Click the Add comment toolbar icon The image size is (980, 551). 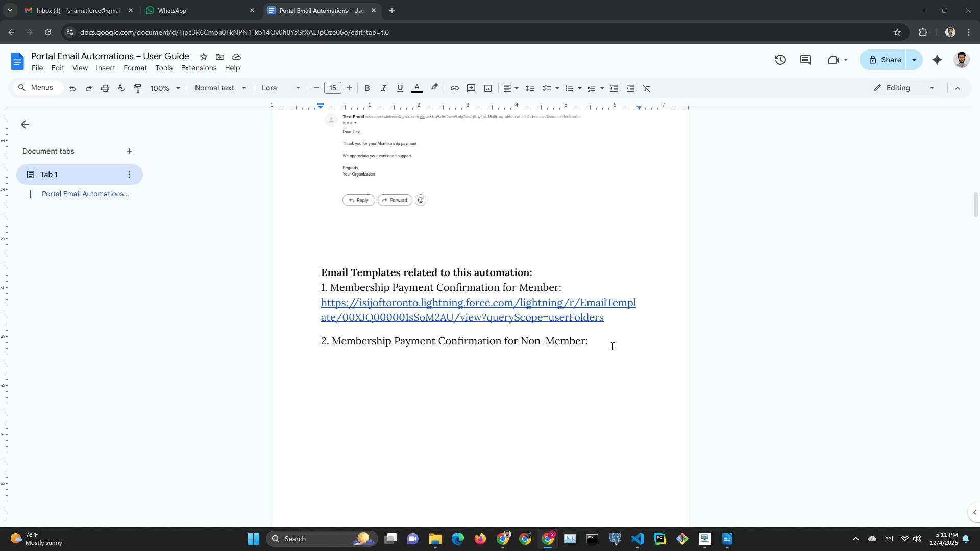click(471, 88)
